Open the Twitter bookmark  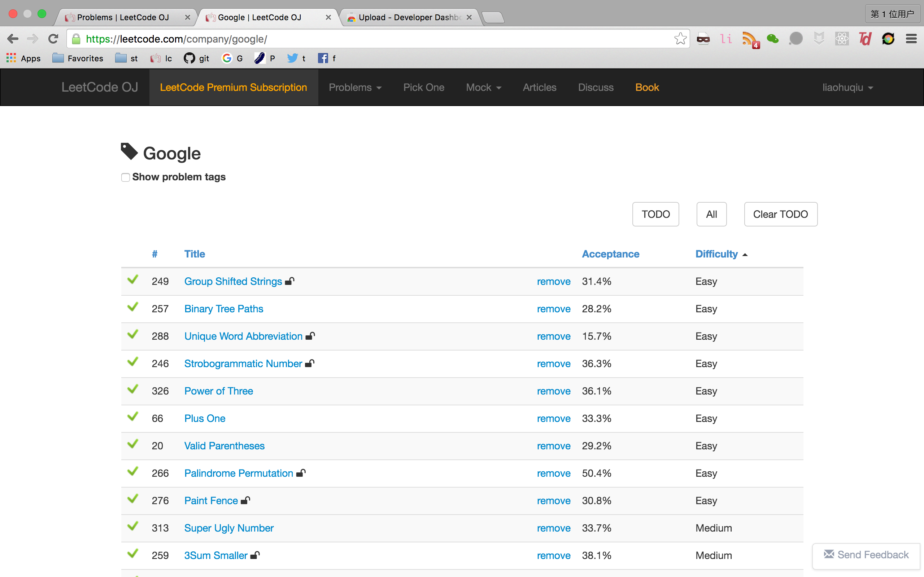tap(296, 58)
